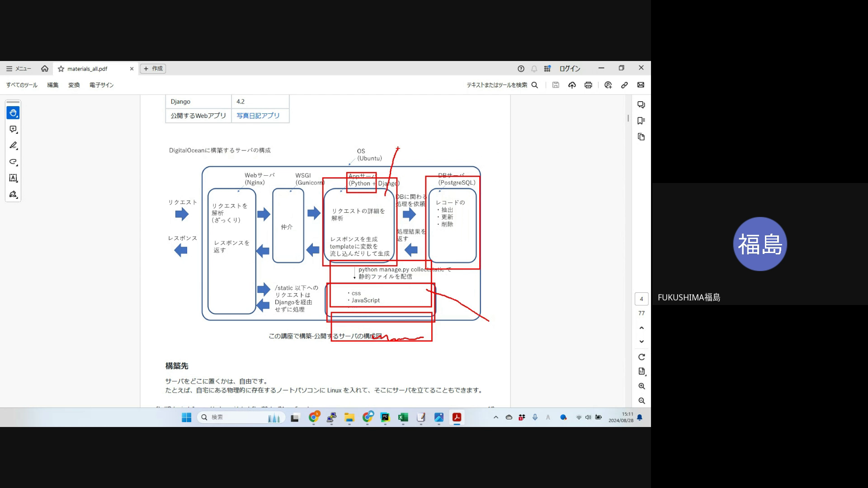Click the ログイン button
Screen dimensions: 868x488
click(570, 69)
